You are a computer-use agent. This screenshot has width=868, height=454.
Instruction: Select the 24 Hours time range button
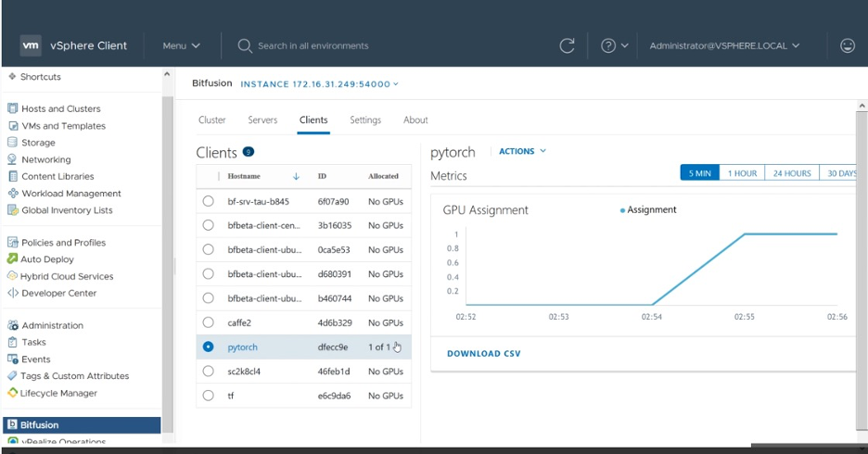pos(791,173)
